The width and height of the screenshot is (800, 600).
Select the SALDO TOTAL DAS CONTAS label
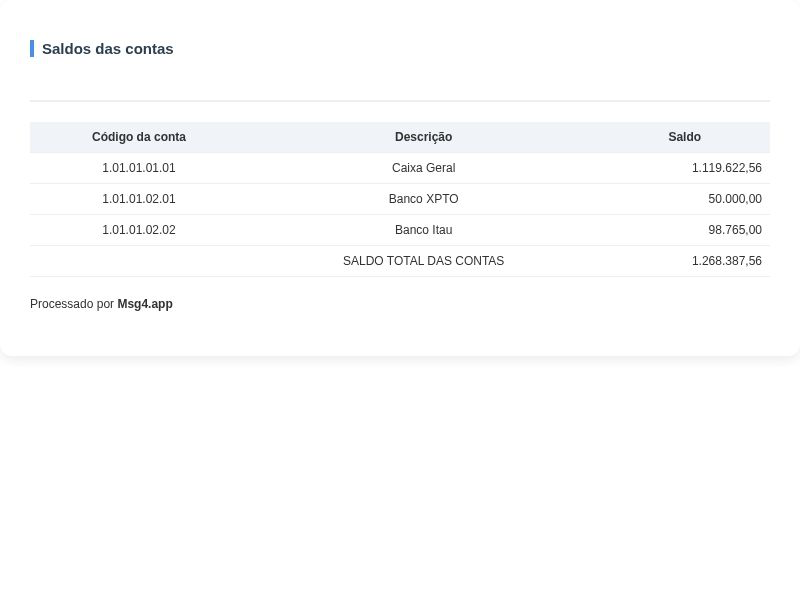423,261
